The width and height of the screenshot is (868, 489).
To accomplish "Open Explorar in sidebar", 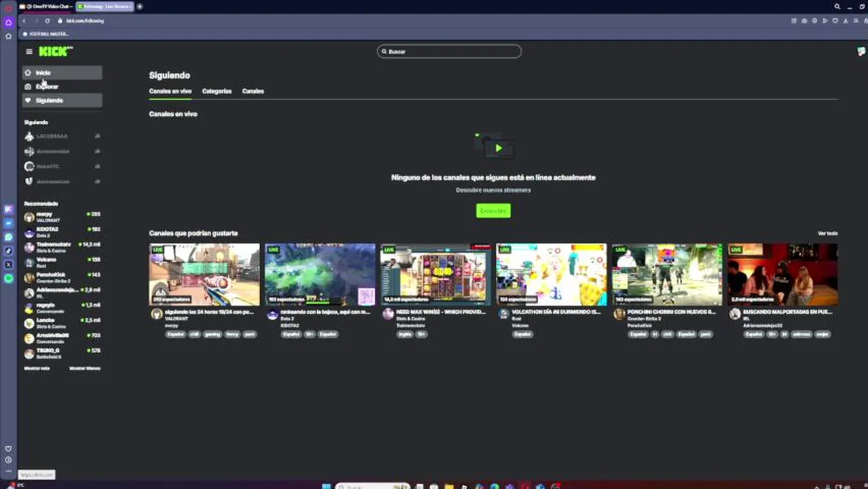I will (62, 86).
